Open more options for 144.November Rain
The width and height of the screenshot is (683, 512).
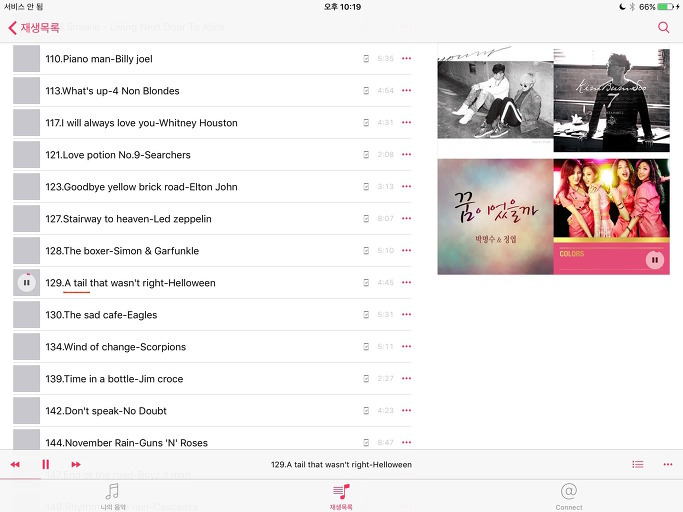pos(406,442)
